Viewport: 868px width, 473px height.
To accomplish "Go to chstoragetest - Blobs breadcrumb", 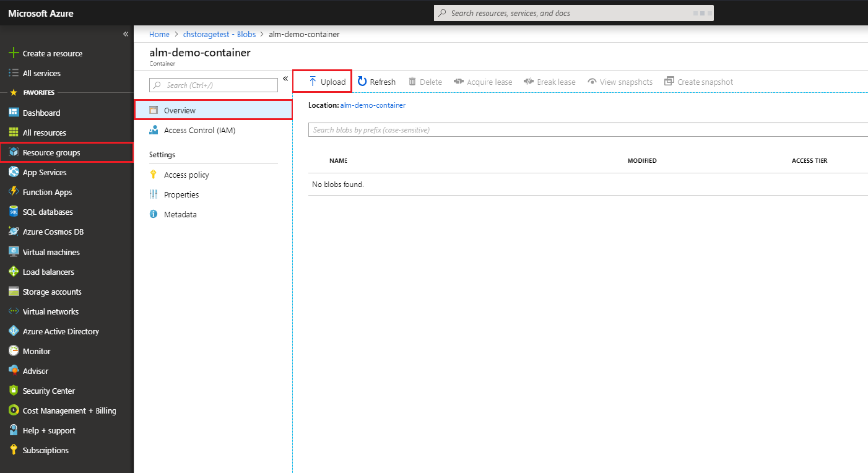I will coord(219,34).
